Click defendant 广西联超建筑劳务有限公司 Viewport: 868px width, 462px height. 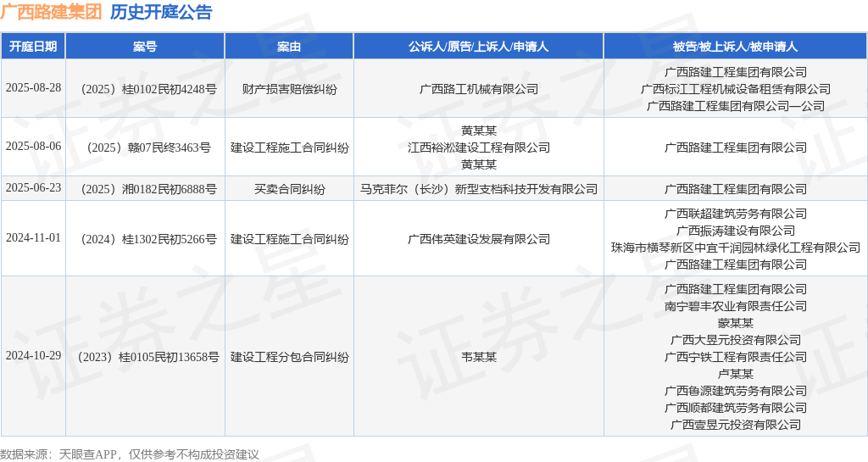pos(736,214)
